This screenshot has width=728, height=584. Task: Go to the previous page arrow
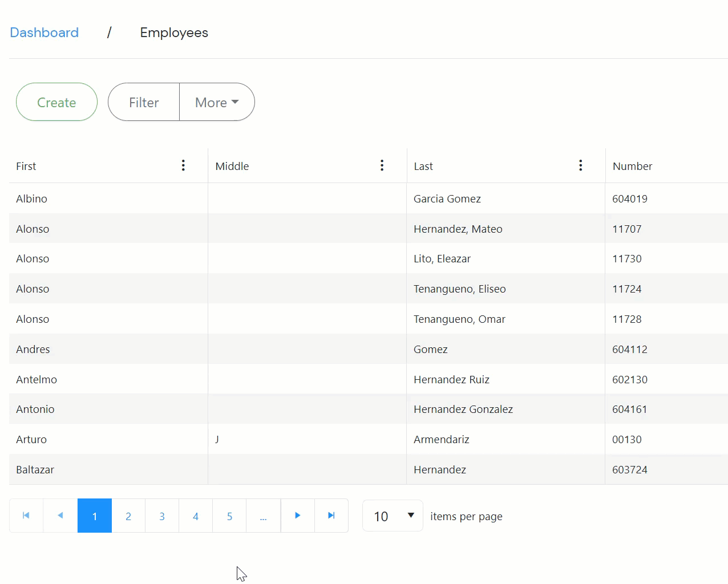tap(60, 516)
